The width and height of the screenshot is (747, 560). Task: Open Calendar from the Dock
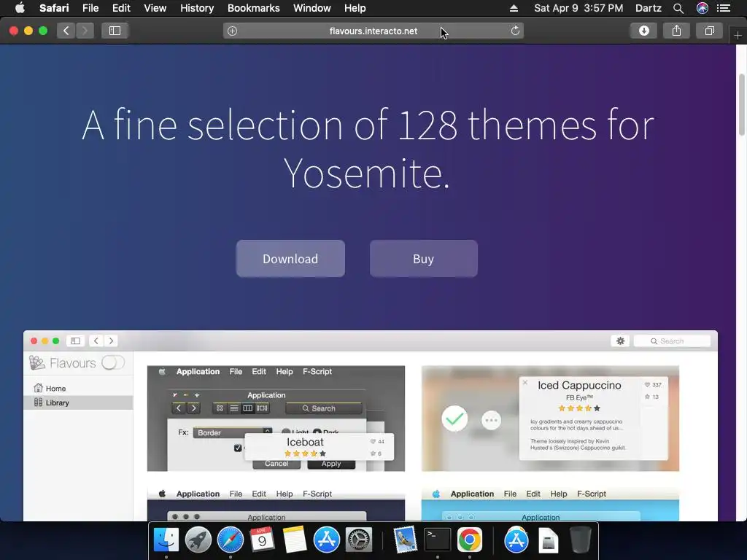[x=262, y=540]
